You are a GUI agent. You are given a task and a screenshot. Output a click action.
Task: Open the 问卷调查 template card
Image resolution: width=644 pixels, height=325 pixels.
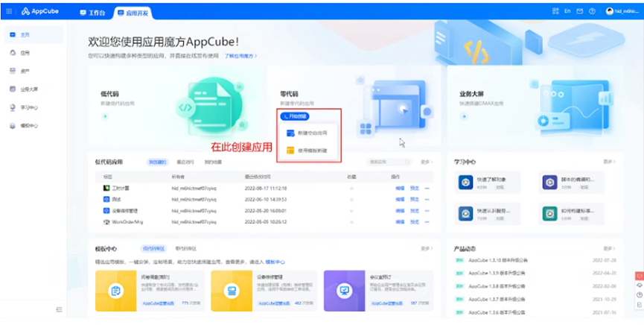click(x=150, y=291)
